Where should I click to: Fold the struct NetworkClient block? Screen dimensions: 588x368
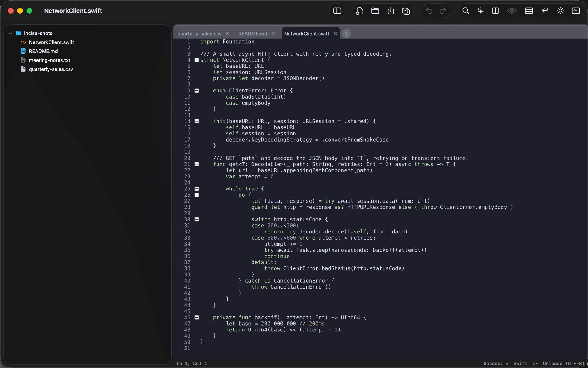pyautogui.click(x=197, y=60)
